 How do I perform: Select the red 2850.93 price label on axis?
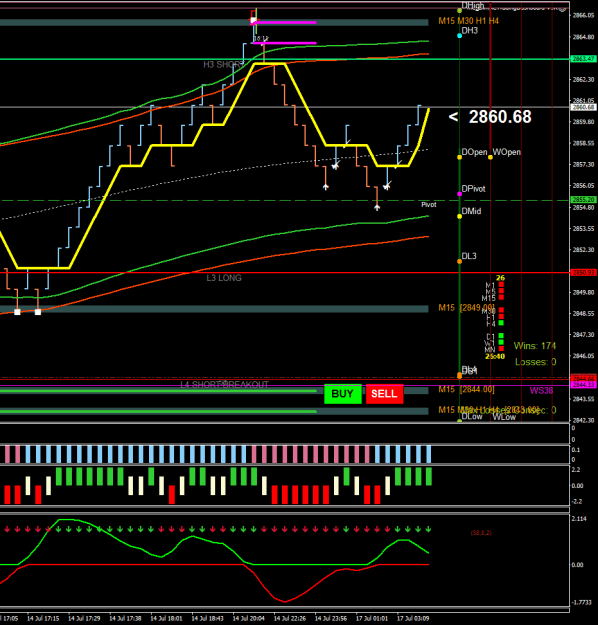[x=583, y=273]
